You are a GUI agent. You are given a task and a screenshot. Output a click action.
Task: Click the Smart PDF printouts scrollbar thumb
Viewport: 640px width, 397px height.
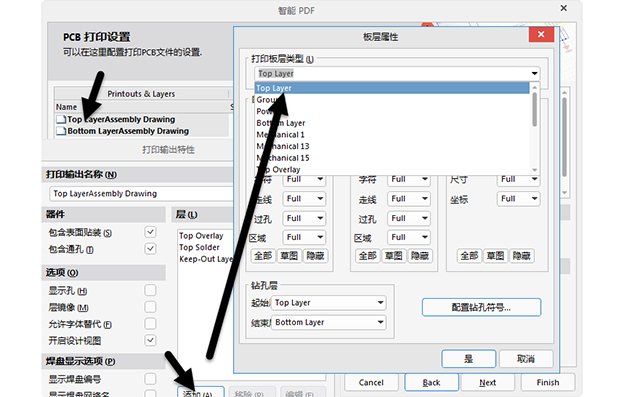(x=564, y=137)
